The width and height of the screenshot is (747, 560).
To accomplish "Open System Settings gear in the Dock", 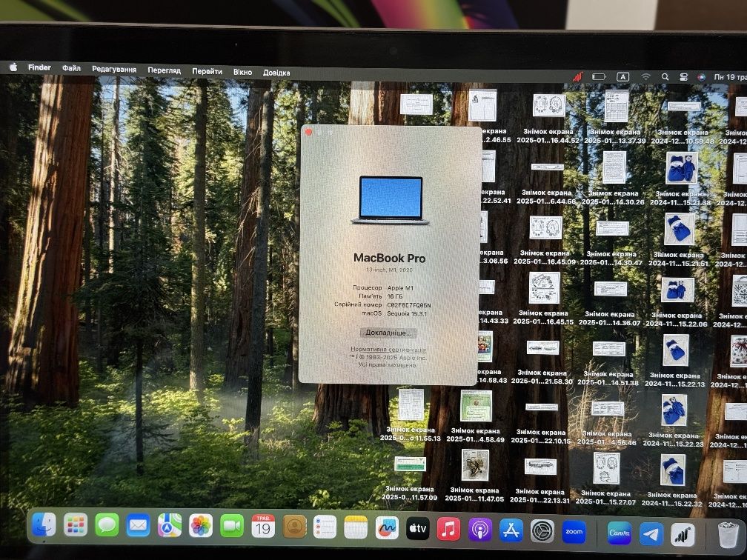I will (542, 531).
